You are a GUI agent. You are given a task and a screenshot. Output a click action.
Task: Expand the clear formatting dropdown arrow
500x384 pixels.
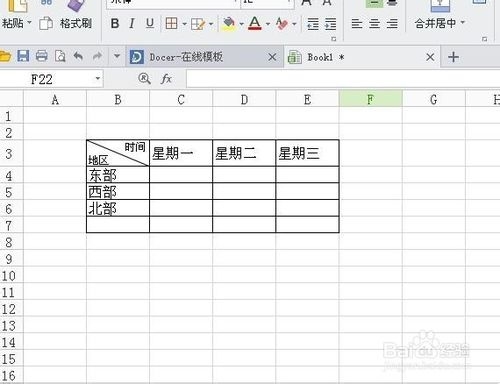tap(294, 24)
